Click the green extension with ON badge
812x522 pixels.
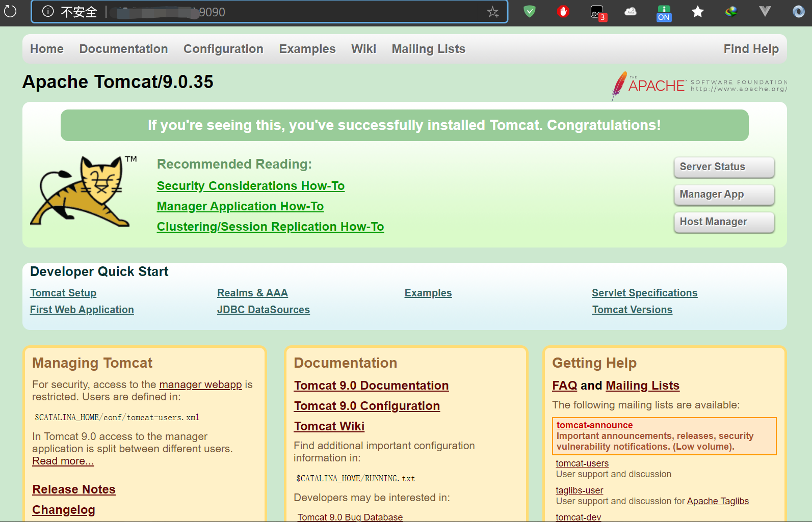click(x=664, y=12)
